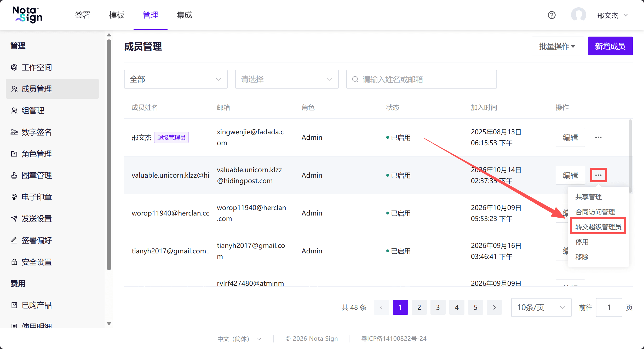Click 编辑 for valuable.unicorn.klzz member
This screenshot has width=644, height=349.
click(x=570, y=175)
